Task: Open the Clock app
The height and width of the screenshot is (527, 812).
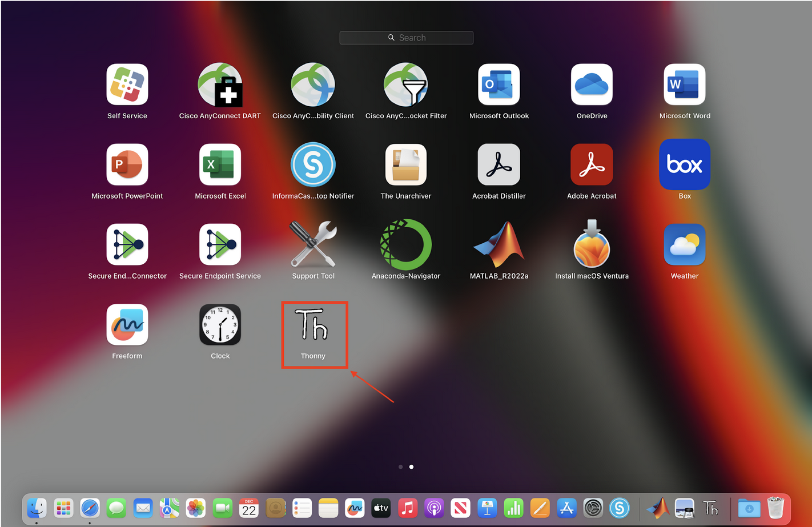Action: click(220, 324)
